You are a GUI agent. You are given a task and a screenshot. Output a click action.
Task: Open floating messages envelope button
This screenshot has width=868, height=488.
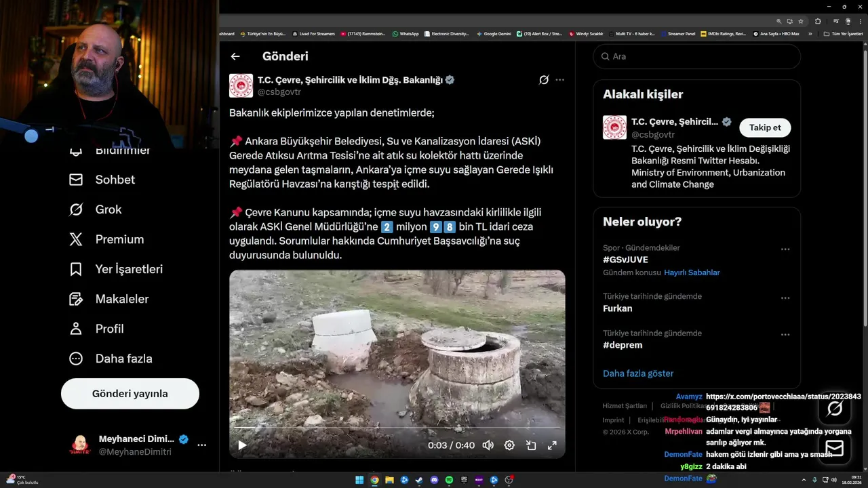tap(835, 448)
